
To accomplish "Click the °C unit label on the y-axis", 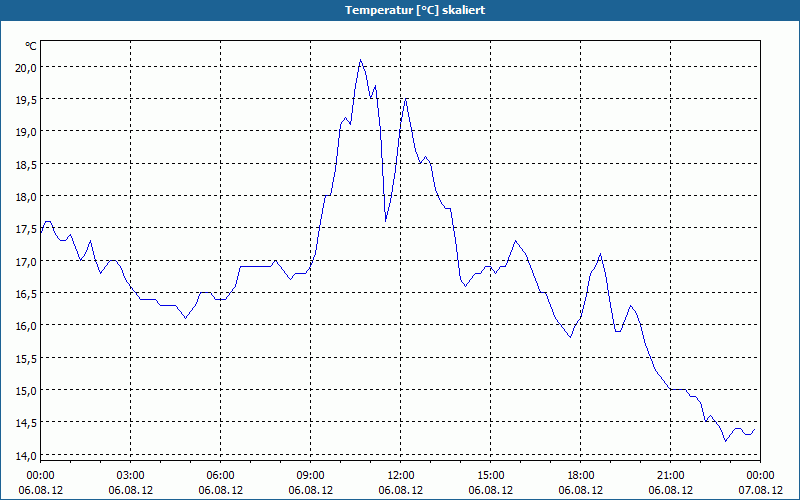I will pos(31,46).
